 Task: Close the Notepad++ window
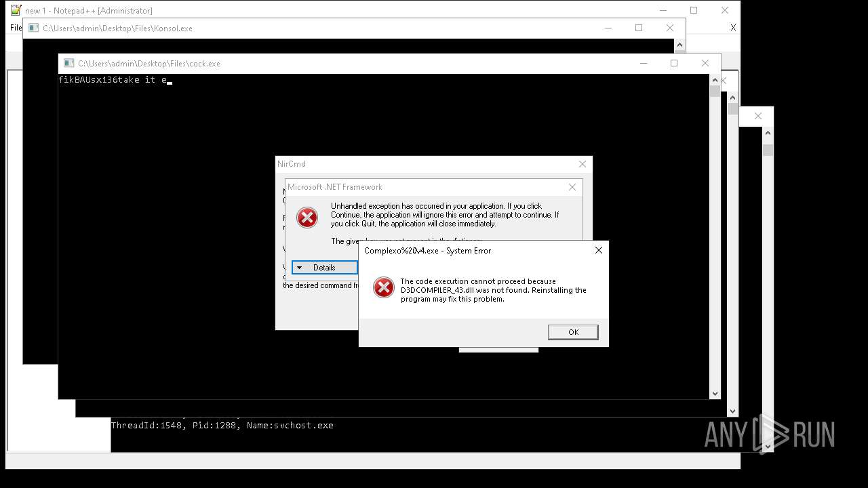pyautogui.click(x=725, y=10)
